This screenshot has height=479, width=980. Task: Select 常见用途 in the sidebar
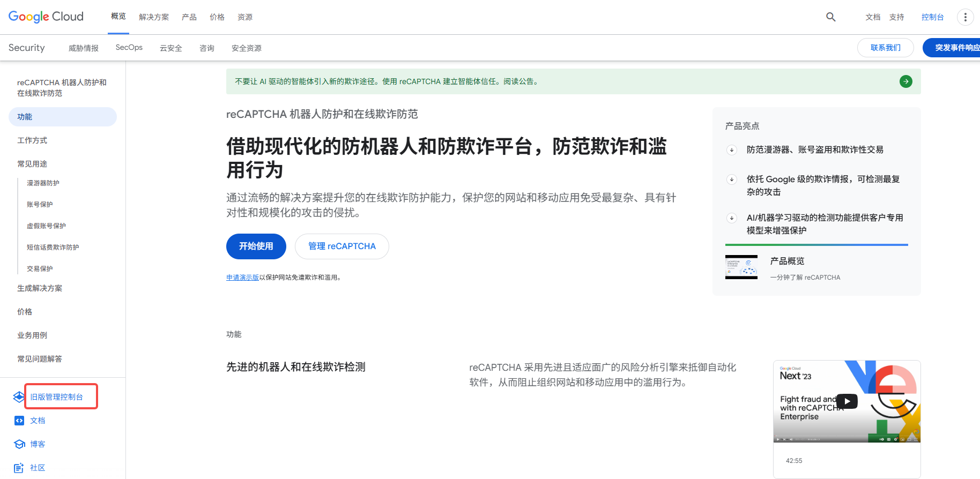32,164
